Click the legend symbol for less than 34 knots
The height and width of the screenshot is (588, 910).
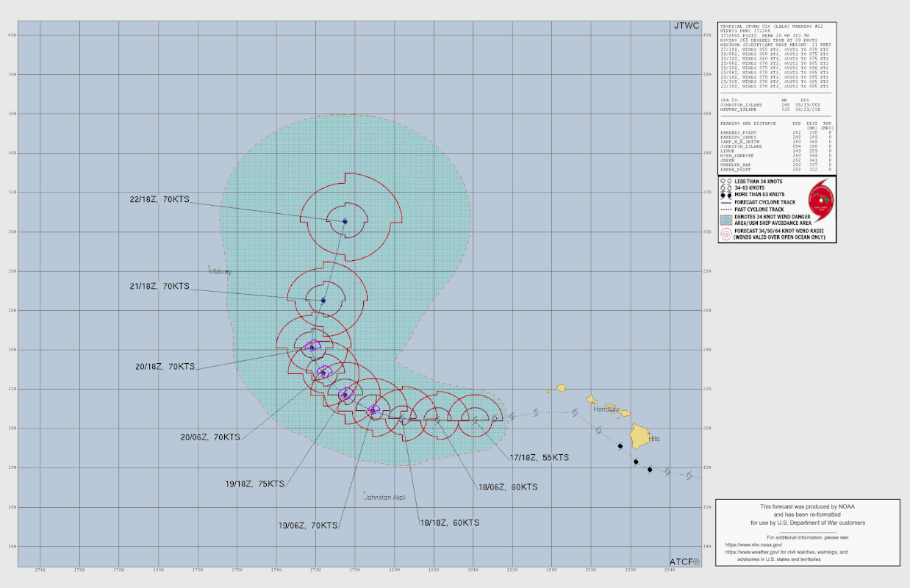[726, 181]
